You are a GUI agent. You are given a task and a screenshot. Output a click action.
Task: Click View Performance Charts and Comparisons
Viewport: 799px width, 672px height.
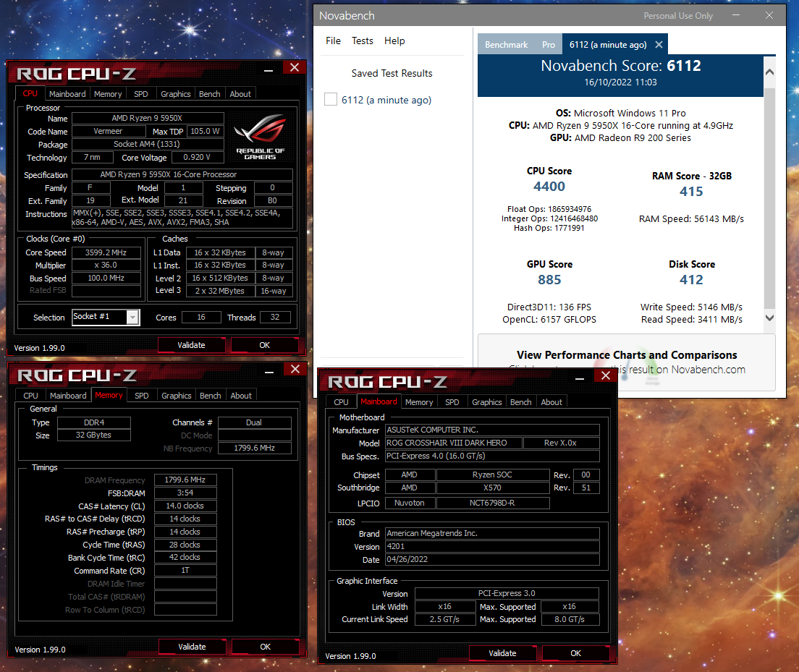click(627, 355)
